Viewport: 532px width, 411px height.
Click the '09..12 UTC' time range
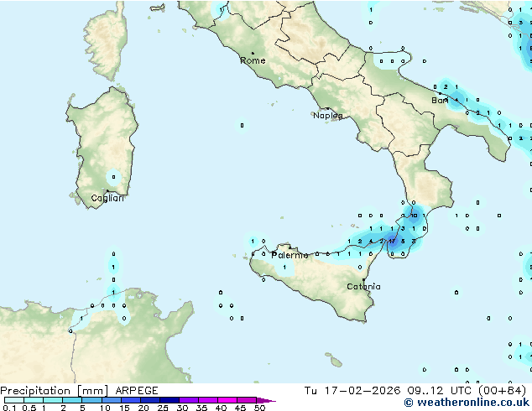[440, 391]
